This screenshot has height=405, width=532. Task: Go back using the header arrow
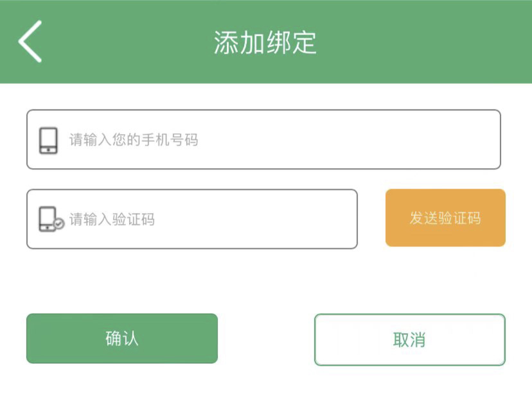pos(30,41)
